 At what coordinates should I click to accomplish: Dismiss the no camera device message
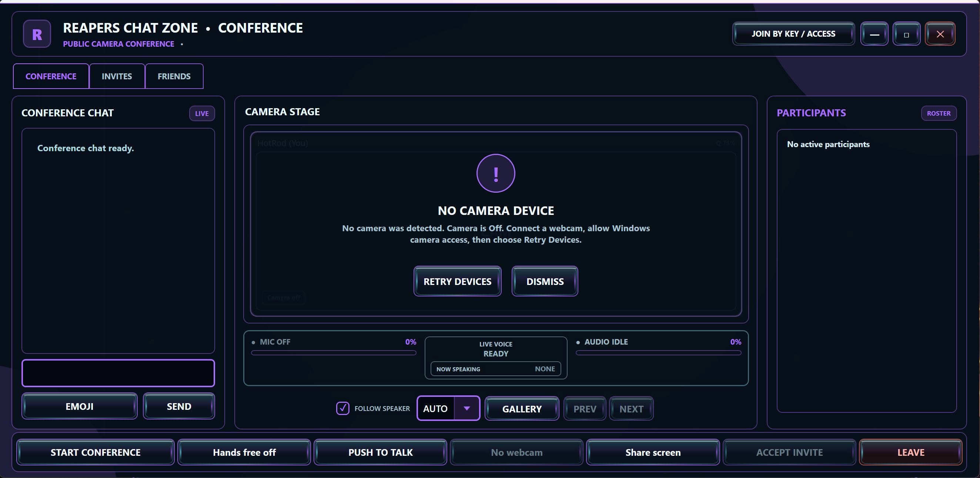click(545, 281)
